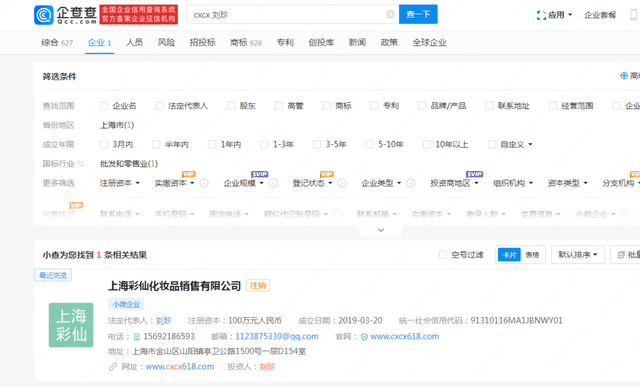The width and height of the screenshot is (640, 387).
Task: Check the 10年以上 checkbox
Action: tap(427, 144)
